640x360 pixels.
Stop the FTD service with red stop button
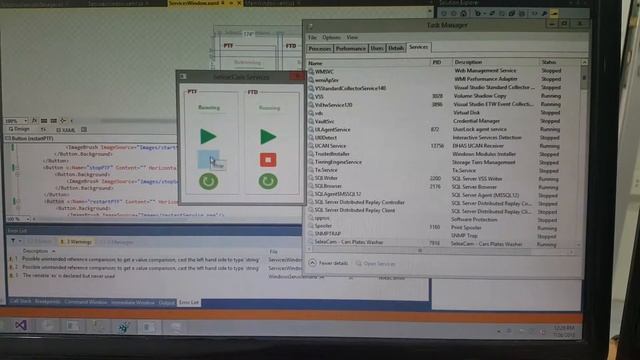click(x=268, y=160)
